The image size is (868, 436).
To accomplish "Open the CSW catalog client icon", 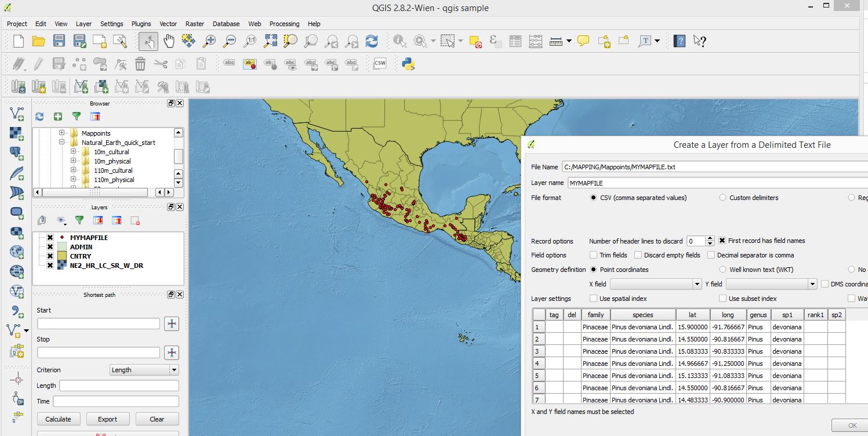I will click(x=380, y=63).
